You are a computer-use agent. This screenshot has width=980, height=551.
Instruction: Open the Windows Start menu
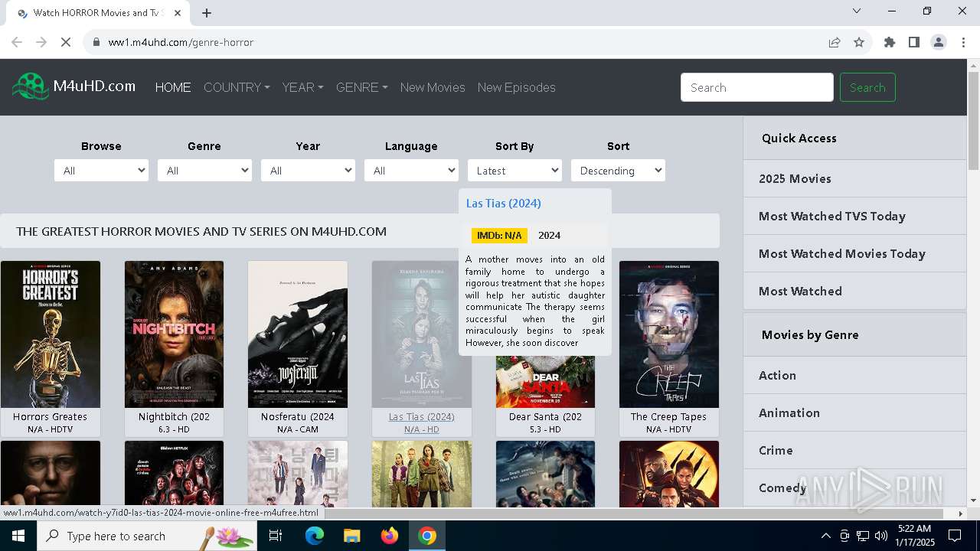[18, 536]
